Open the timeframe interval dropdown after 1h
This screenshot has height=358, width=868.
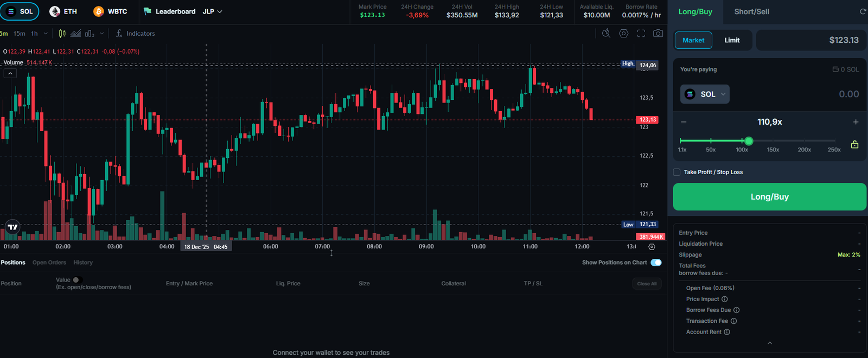coord(46,34)
